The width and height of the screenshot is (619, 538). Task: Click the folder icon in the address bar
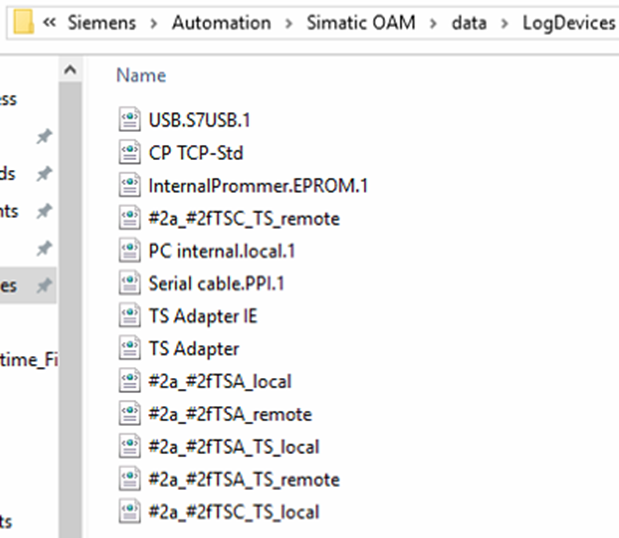[x=21, y=22]
